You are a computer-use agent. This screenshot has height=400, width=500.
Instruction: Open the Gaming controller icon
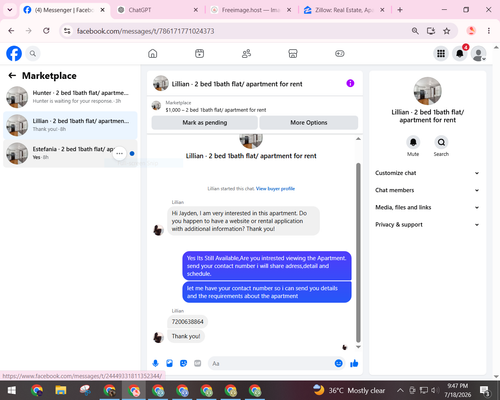340,53
